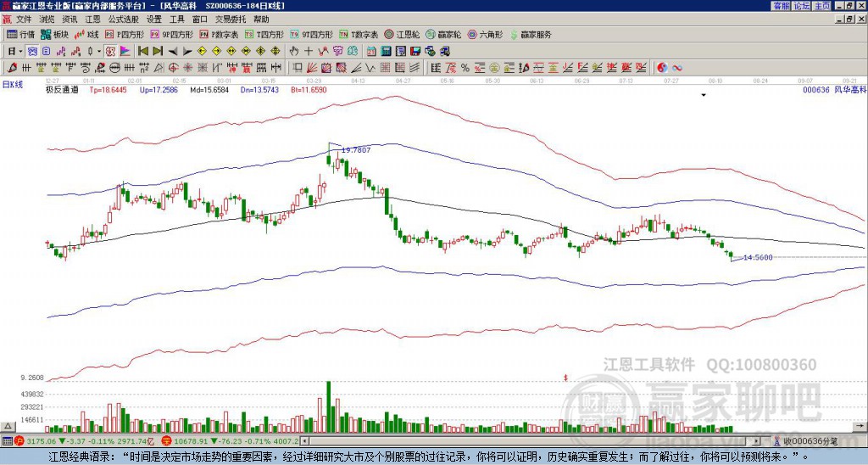The height and width of the screenshot is (465, 868).
Task: Open the 9P四方形 tool
Action: coord(171,34)
